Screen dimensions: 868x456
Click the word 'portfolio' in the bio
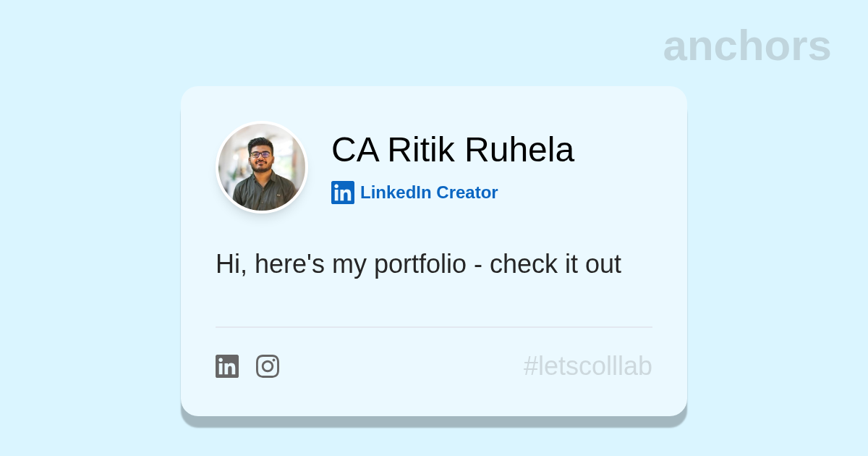pyautogui.click(x=420, y=264)
